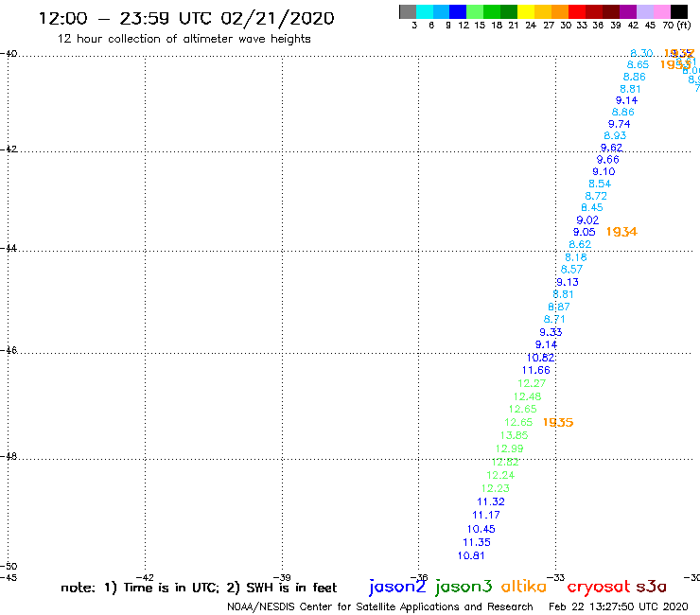The height and width of the screenshot is (615, 700).
Task: Click the wave height value 12.48
Action: (527, 396)
